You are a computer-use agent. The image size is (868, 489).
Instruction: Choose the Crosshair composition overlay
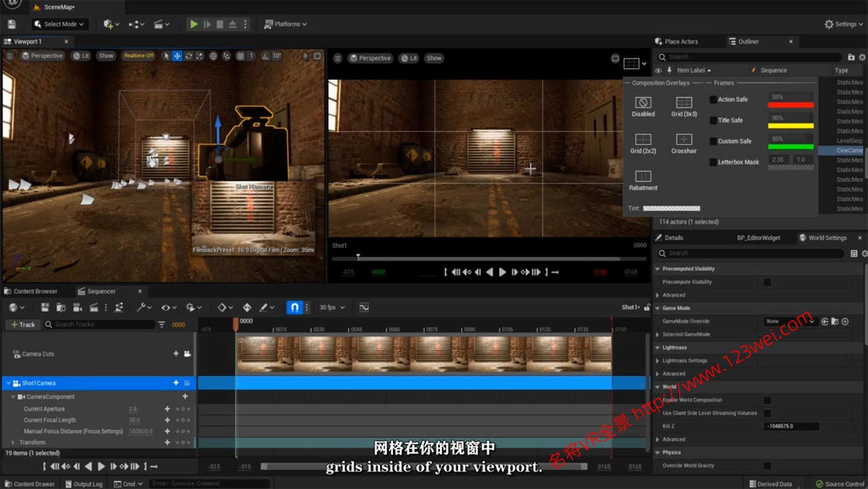[x=684, y=140]
